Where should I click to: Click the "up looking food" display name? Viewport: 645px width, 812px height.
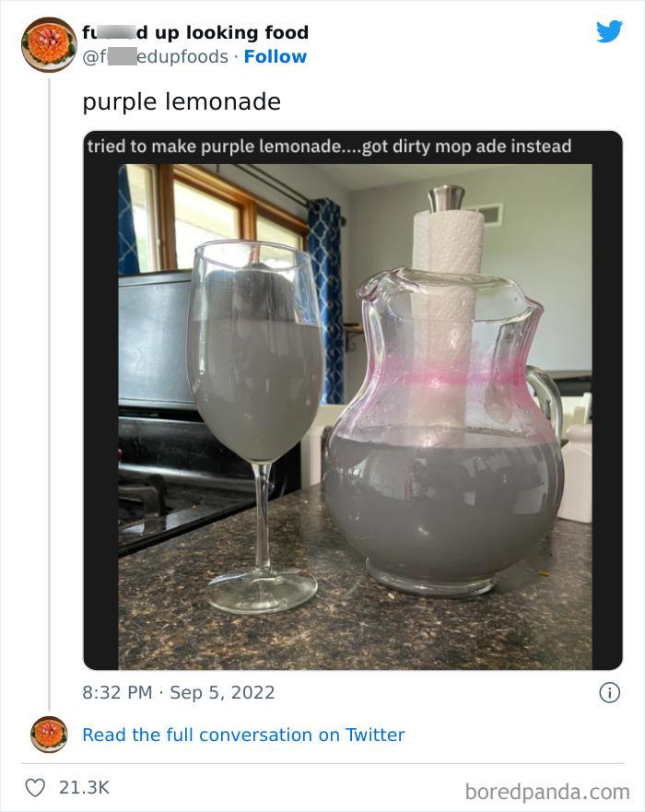[x=196, y=33]
